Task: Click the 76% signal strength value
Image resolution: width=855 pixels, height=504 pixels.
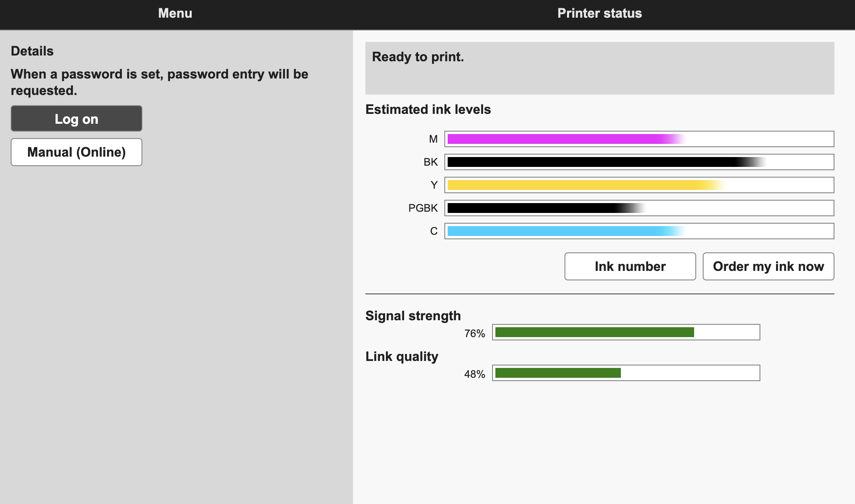Action: (474, 333)
